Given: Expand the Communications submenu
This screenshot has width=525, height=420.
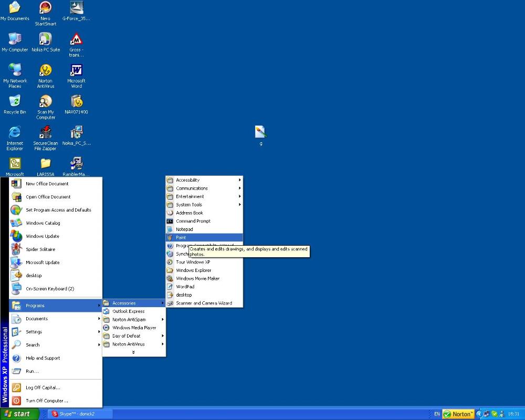Looking at the screenshot, I should [x=204, y=188].
